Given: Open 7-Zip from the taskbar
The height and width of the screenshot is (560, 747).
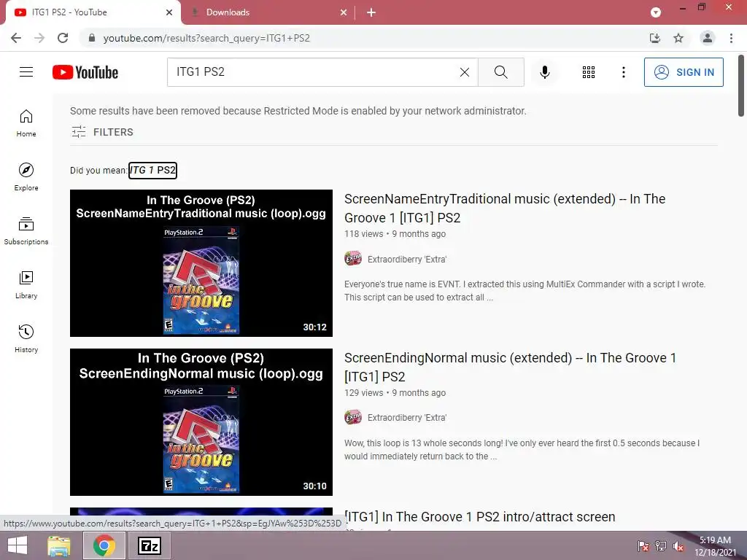Looking at the screenshot, I should [149, 545].
